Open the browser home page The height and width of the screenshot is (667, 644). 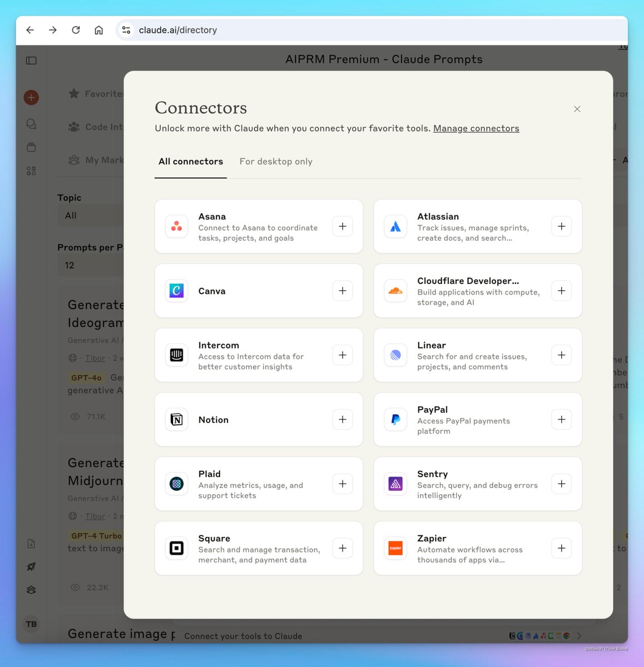(98, 30)
